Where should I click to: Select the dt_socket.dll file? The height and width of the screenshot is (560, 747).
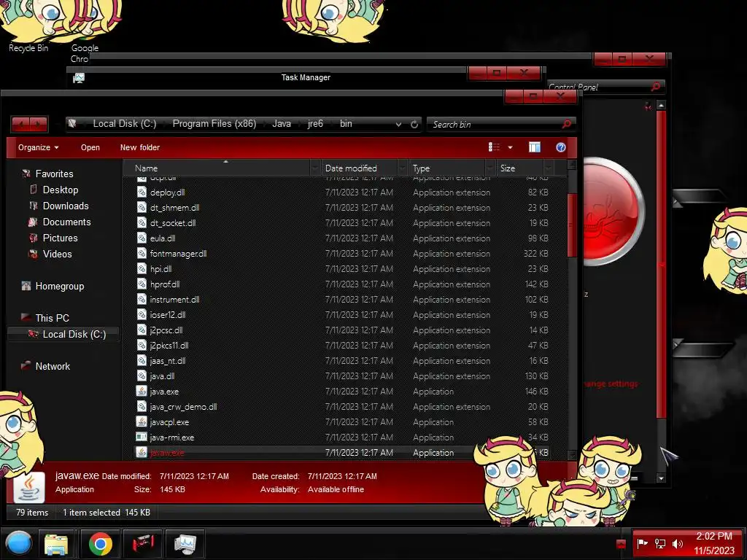[x=172, y=223]
